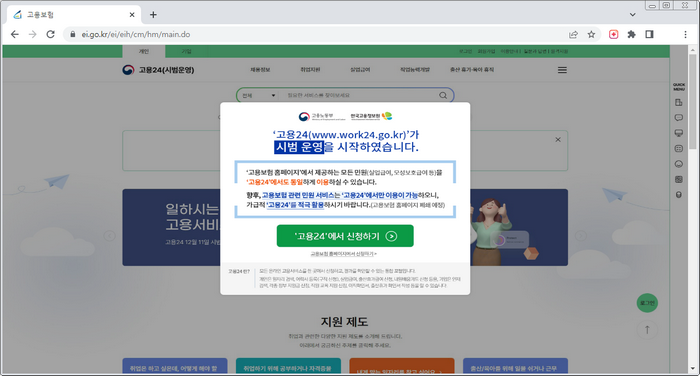This screenshot has width=700, height=376.
Task: Click the green 로그인 floating button
Action: point(647,303)
